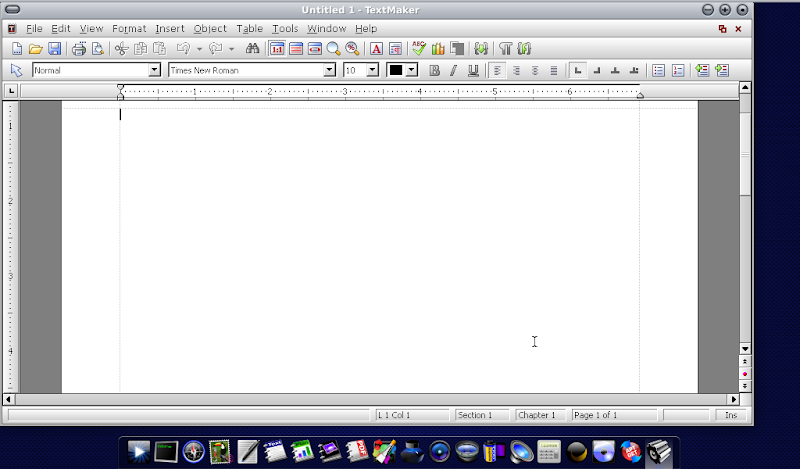Toggle italic formatting
800x469 pixels.
(453, 70)
